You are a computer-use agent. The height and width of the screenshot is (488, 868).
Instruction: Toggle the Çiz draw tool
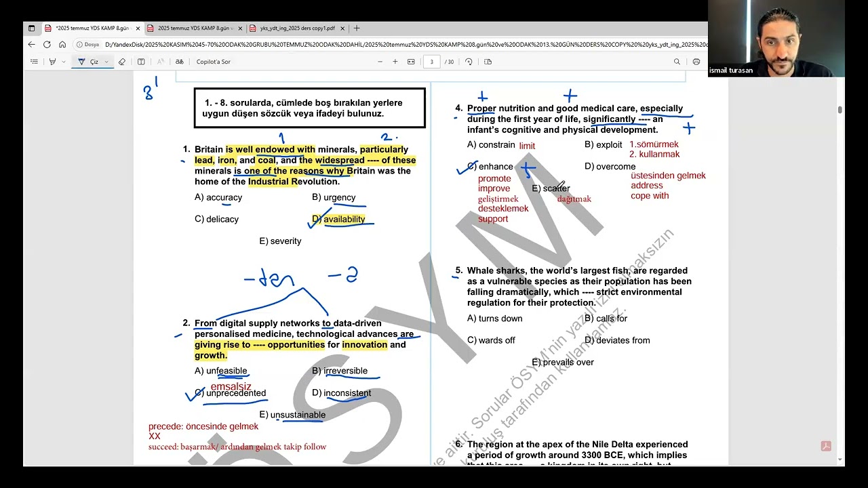[88, 62]
